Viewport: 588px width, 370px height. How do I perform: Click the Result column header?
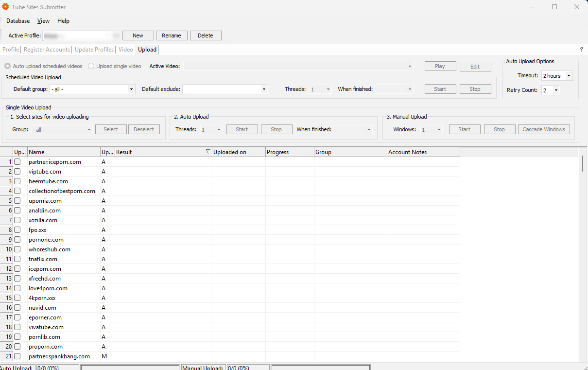tap(163, 152)
